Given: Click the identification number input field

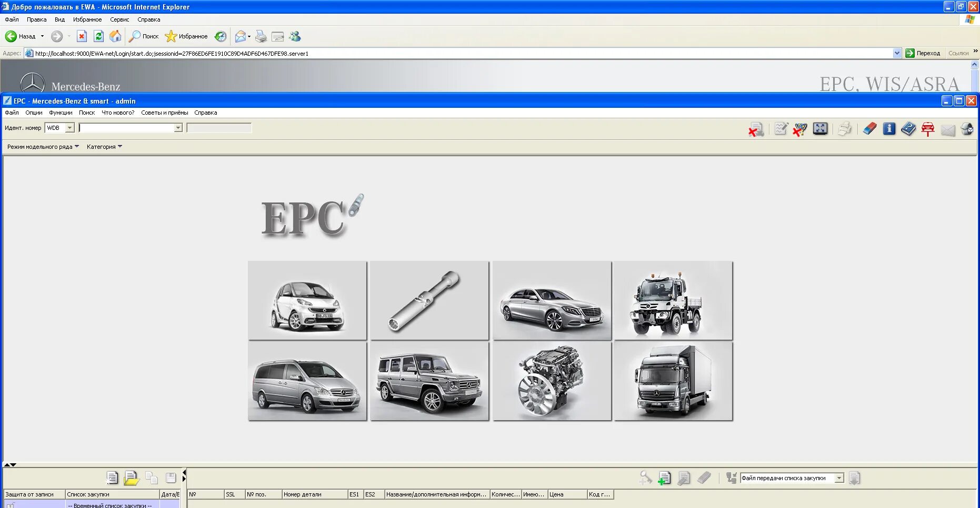Looking at the screenshot, I should [x=126, y=128].
